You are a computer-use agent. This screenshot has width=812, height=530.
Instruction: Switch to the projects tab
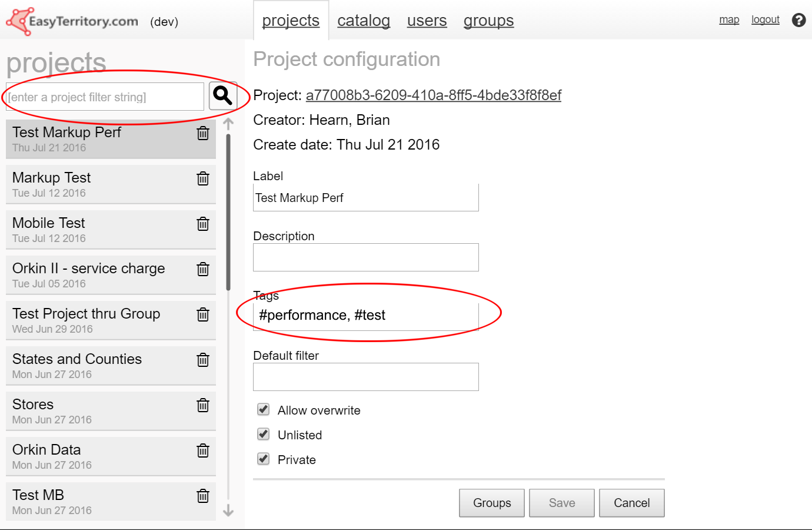click(291, 21)
